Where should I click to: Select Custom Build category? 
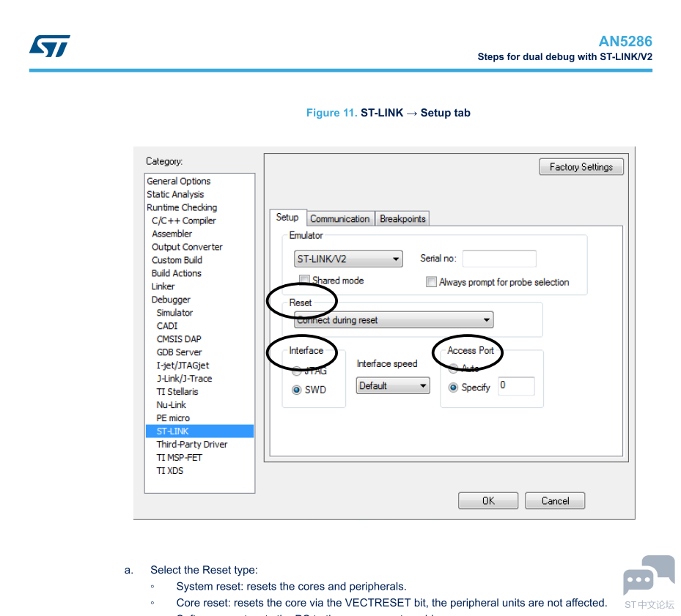(x=177, y=260)
